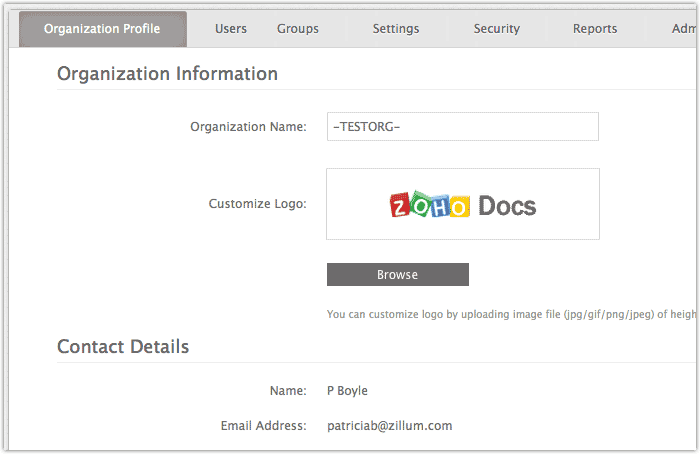The width and height of the screenshot is (700, 454).
Task: Click the contact name P Boyle
Action: click(x=347, y=390)
